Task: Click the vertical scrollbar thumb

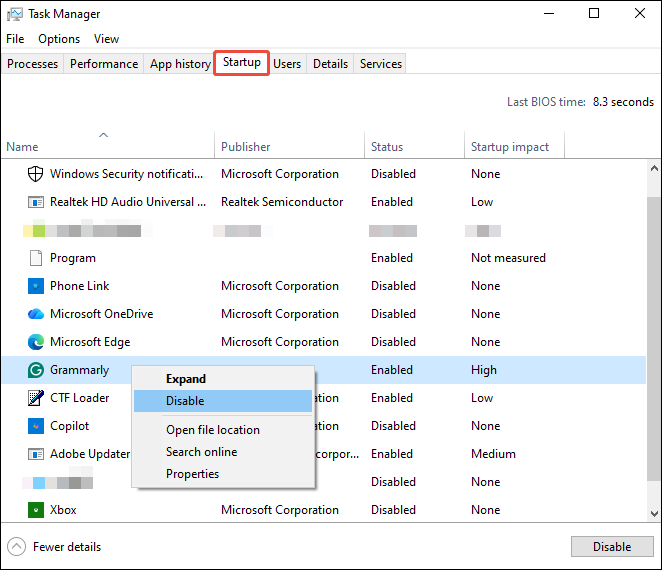Action: 654,338
